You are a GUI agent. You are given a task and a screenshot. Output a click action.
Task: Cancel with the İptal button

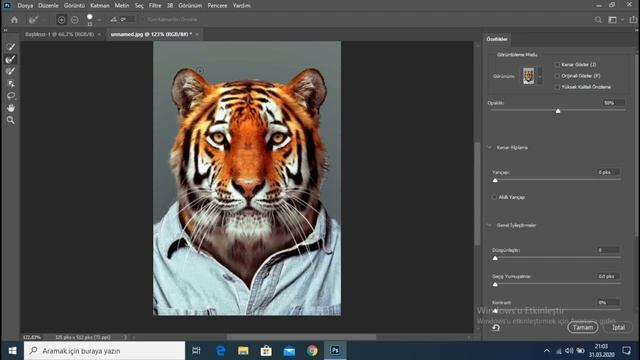pyautogui.click(x=618, y=327)
